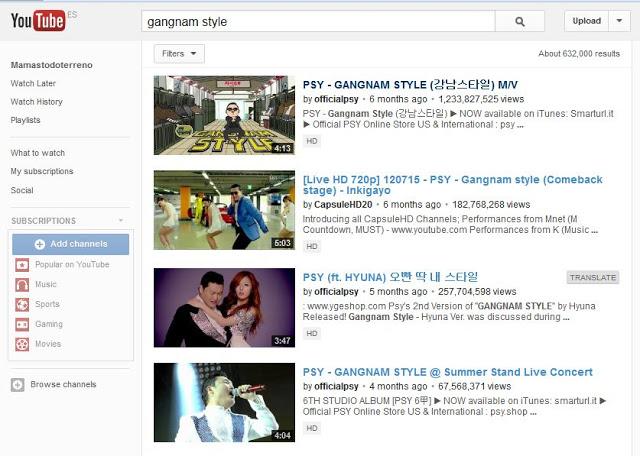Select the Movies channel label

click(48, 344)
